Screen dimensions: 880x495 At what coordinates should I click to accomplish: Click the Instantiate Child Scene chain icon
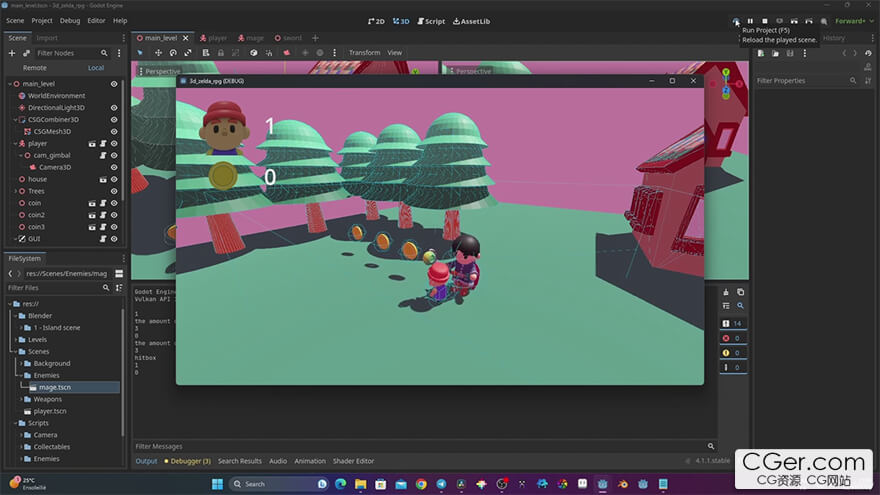[26, 53]
